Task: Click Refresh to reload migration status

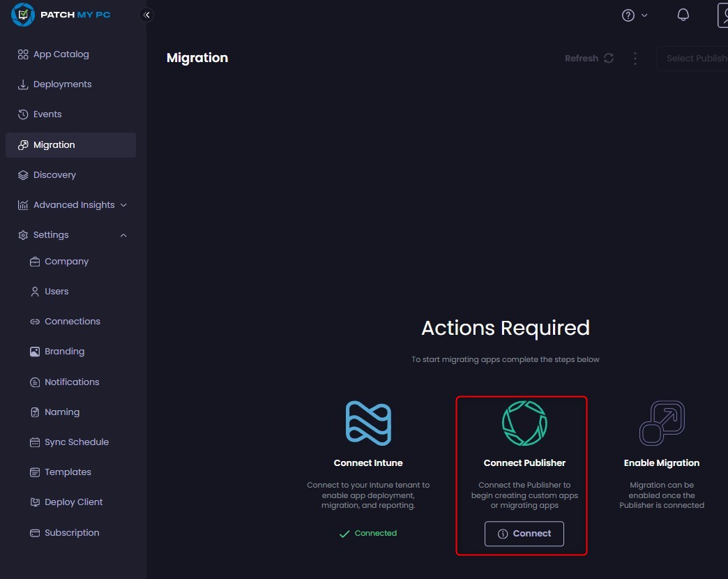Action: [589, 58]
